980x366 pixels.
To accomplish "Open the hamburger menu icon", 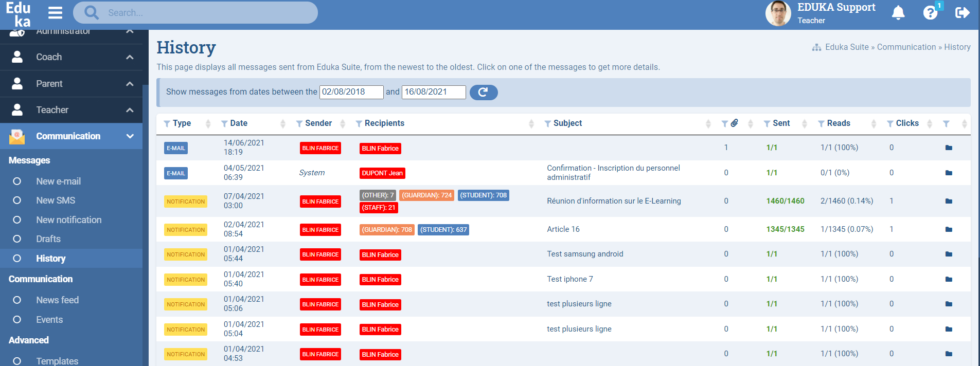I will pos(55,13).
